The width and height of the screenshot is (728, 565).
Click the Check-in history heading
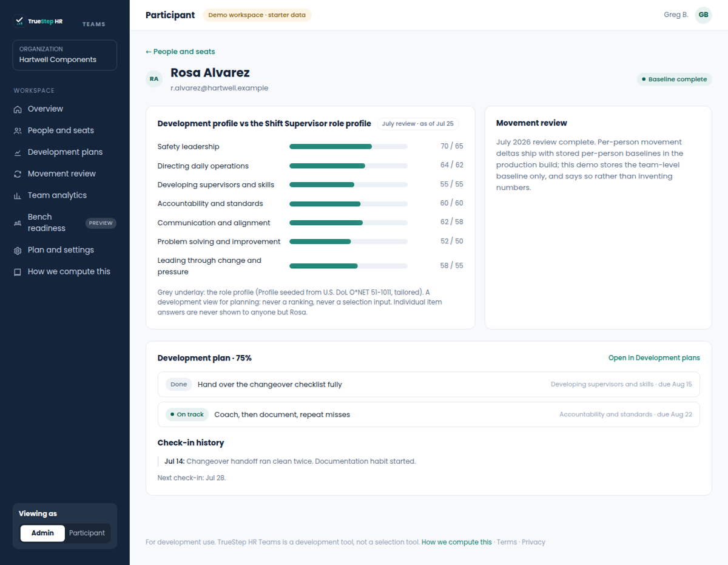[190, 443]
